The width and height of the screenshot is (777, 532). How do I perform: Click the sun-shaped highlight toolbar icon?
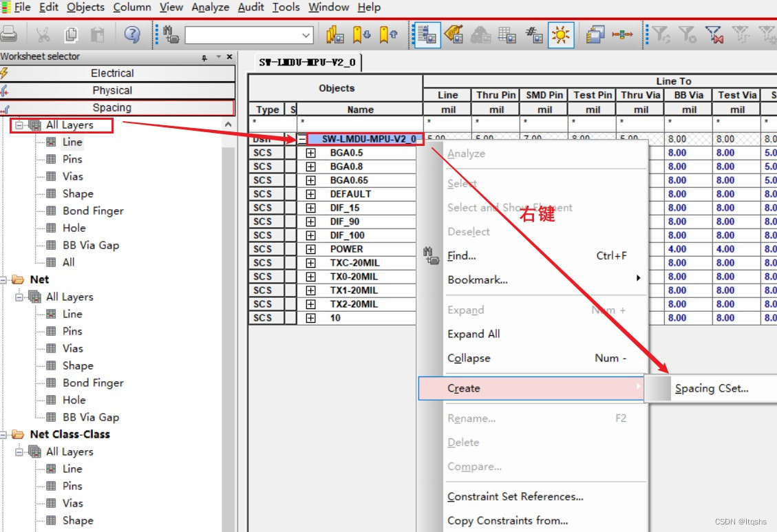[561, 34]
